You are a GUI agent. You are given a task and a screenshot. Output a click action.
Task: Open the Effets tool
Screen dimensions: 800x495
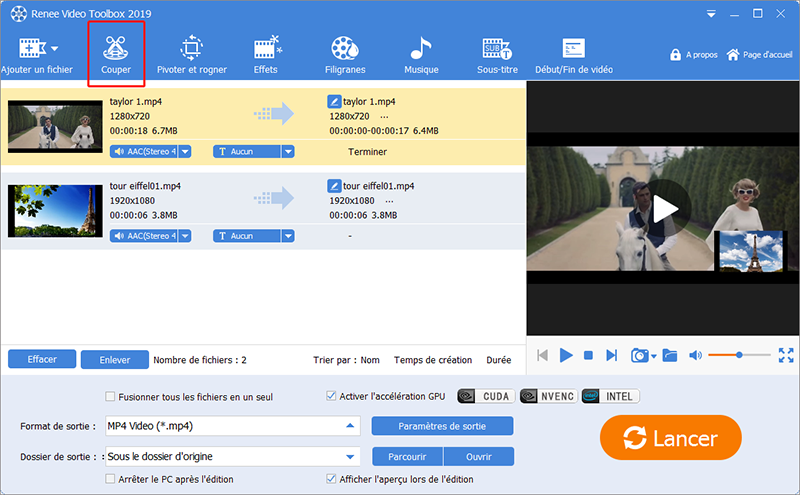click(266, 54)
